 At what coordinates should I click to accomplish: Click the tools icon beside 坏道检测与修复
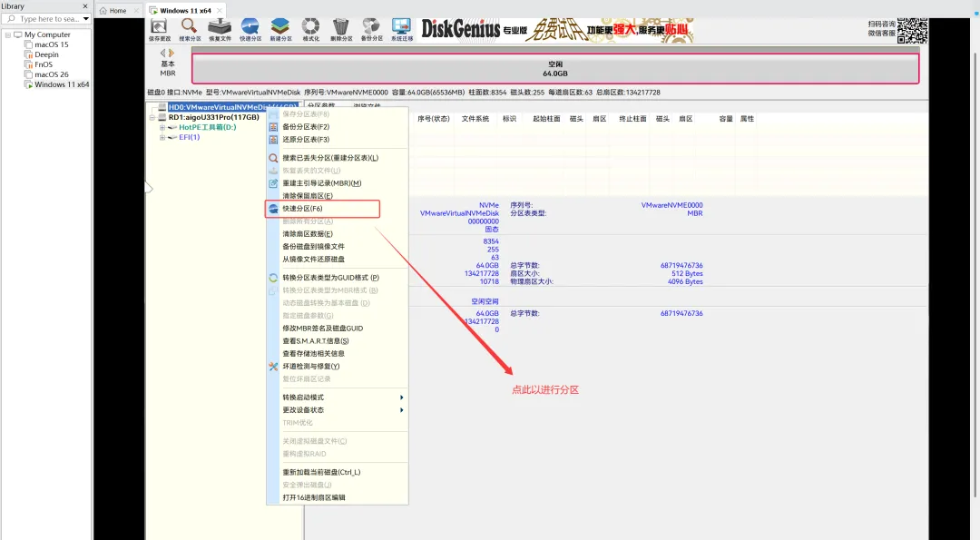pos(273,367)
